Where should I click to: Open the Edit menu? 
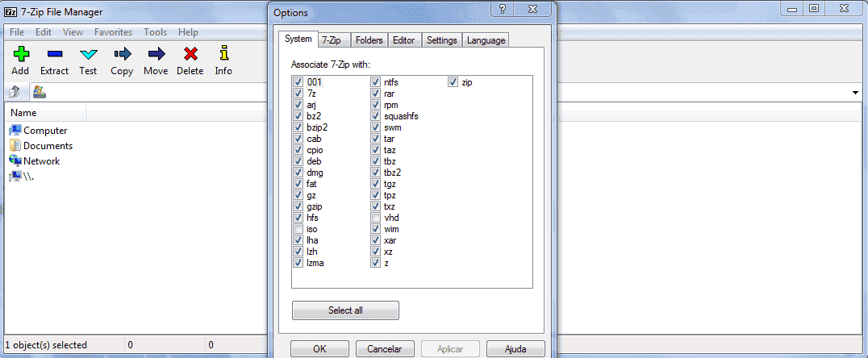44,32
